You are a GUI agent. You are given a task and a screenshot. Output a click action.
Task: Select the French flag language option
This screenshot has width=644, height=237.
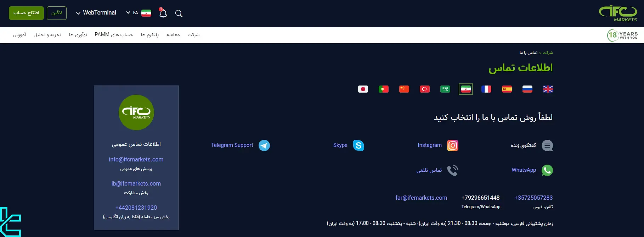[x=486, y=89]
